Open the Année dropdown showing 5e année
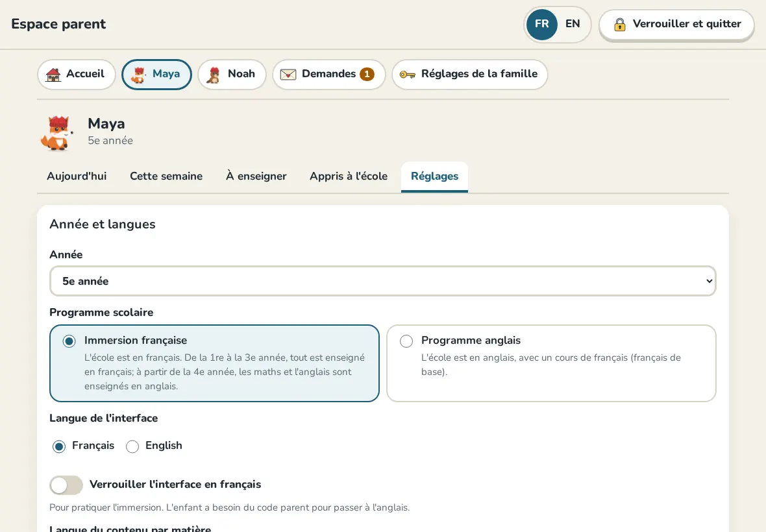 [x=382, y=281]
